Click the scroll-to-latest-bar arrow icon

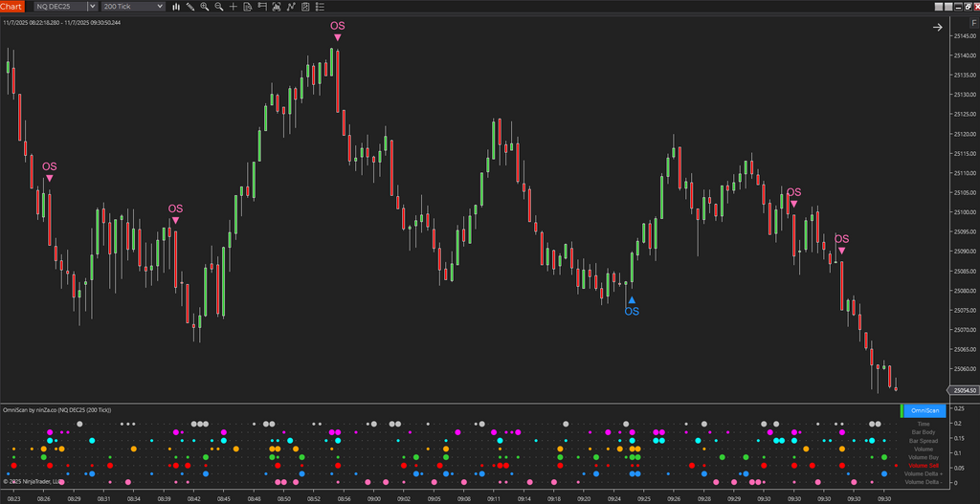tap(937, 28)
